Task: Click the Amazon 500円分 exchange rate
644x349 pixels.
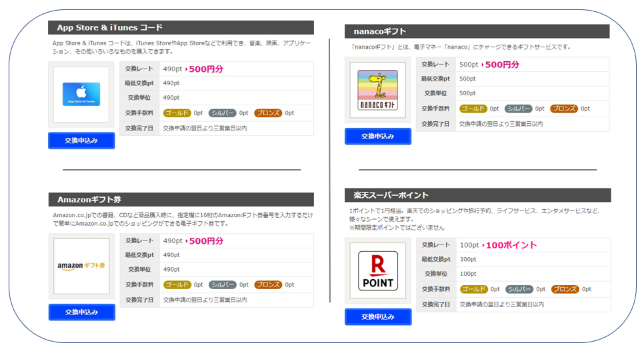Action: [206, 240]
